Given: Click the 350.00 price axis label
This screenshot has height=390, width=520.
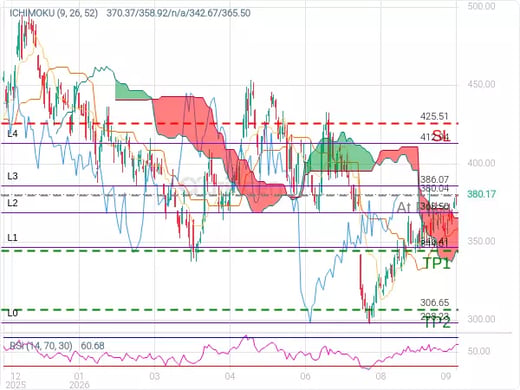Looking at the screenshot, I should coord(481,241).
